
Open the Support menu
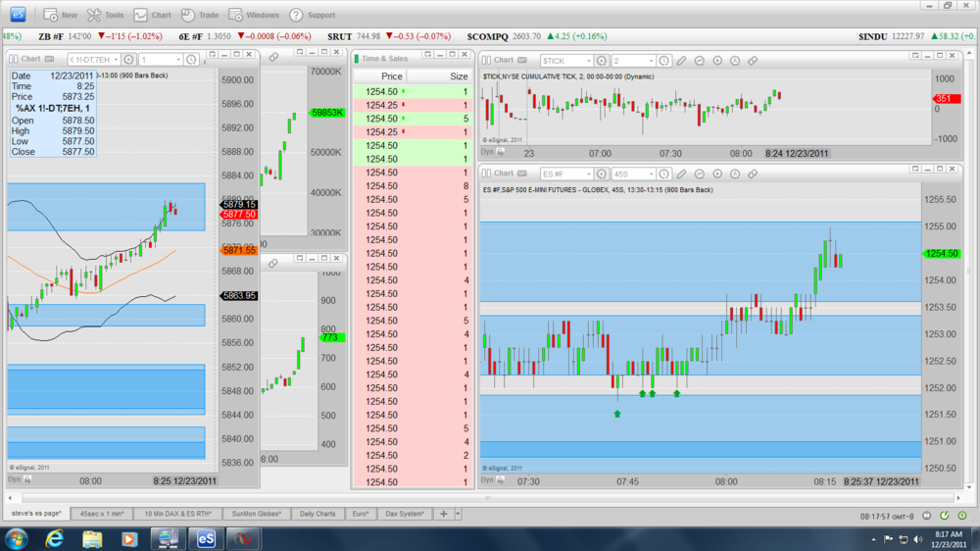313,15
